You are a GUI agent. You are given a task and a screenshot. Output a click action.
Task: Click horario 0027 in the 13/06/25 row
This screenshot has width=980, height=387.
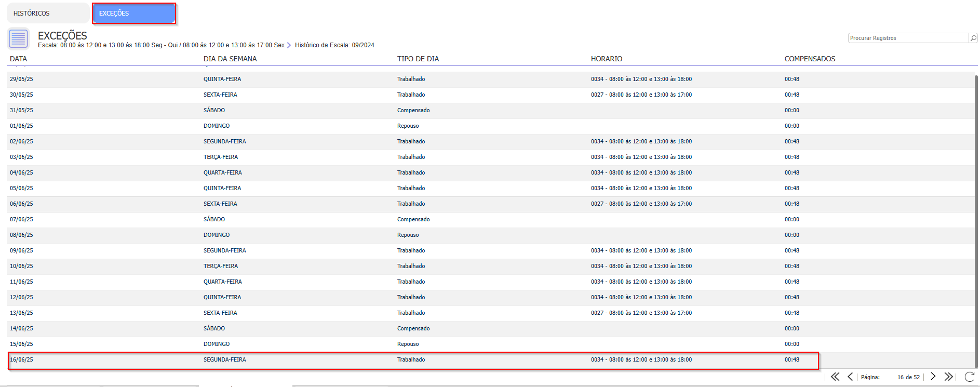coord(641,313)
